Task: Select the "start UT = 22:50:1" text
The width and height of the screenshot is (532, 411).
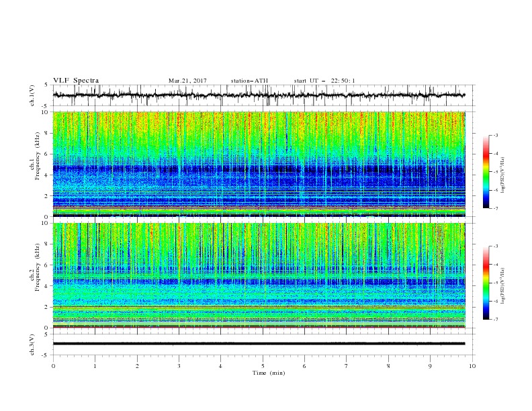Action: click(x=324, y=81)
